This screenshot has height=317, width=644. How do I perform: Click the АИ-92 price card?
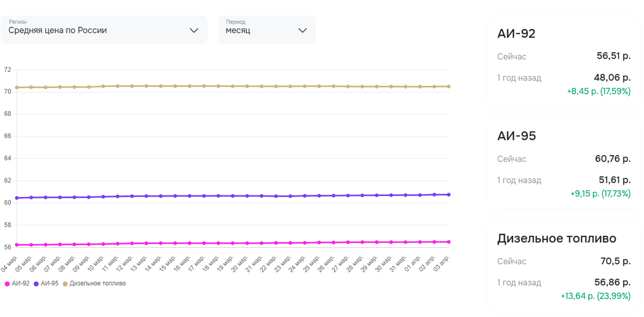563,62
